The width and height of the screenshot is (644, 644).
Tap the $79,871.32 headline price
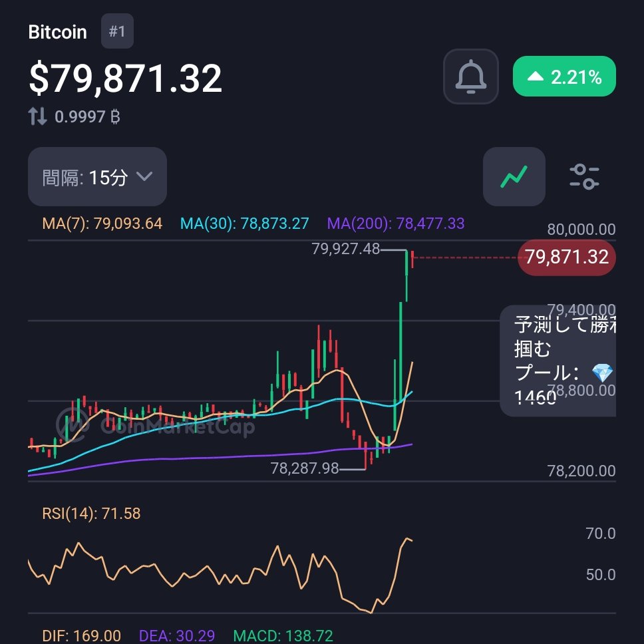[125, 78]
